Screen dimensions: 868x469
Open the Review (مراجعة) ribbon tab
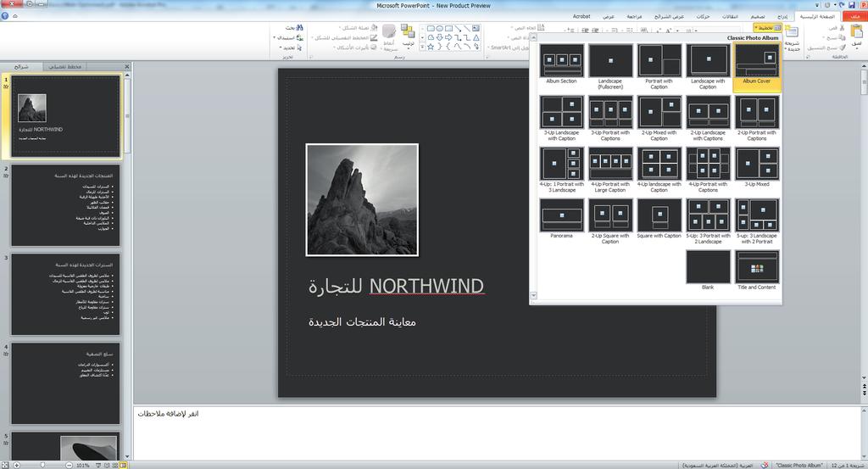[634, 17]
